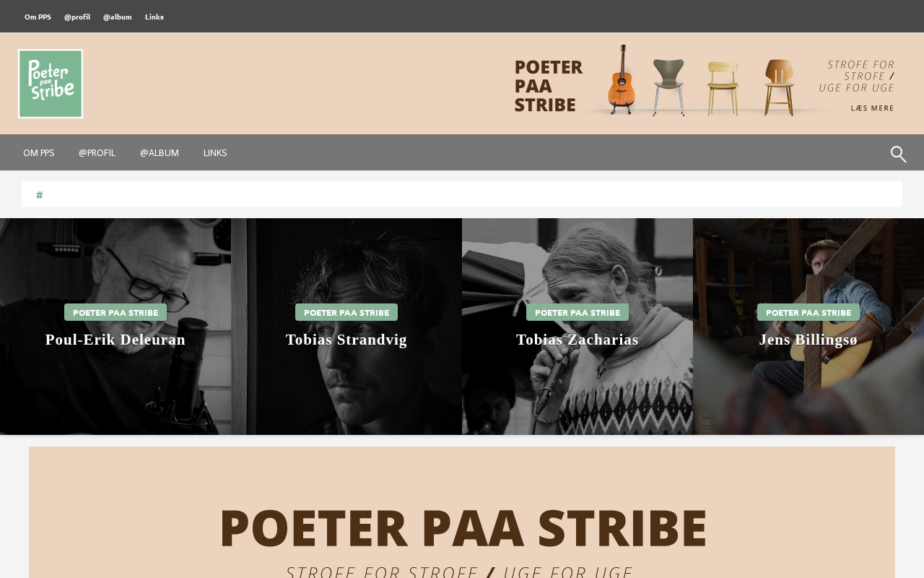Screen dimensions: 924x578
Task: Select LINKS in main navigation
Action: click(215, 152)
